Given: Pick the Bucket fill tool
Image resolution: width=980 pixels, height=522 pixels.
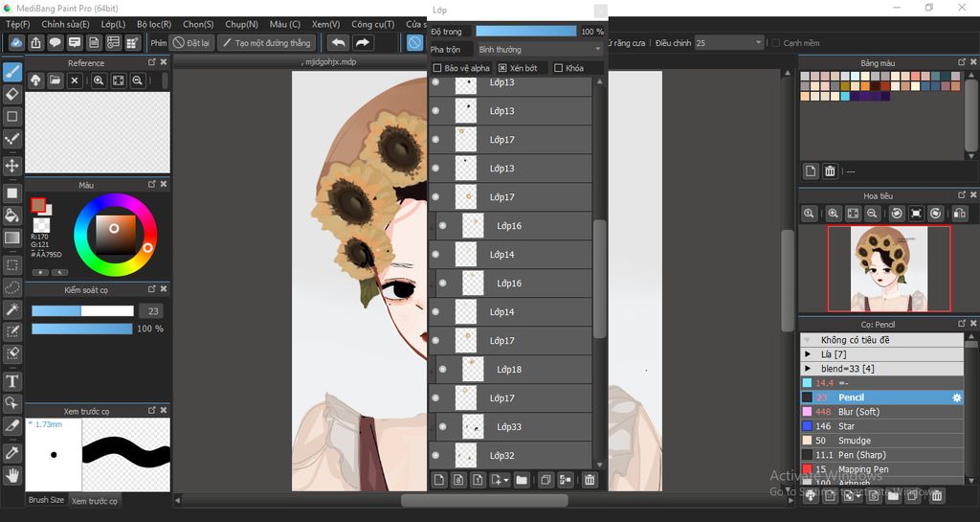Looking at the screenshot, I should point(11,216).
